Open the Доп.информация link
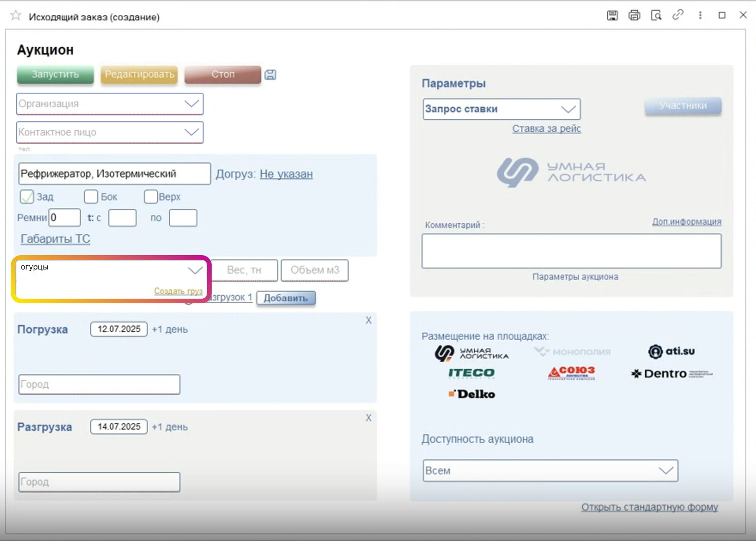 (687, 221)
